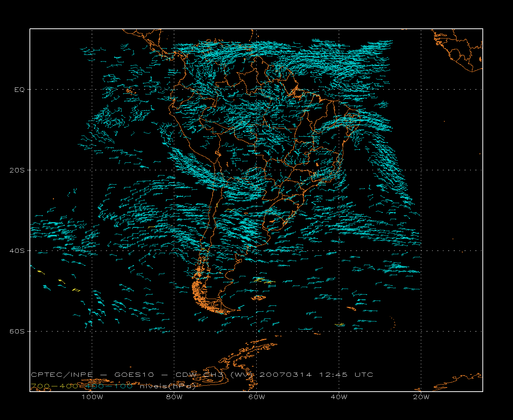Click the 20S latitude label
Screen dimensions: 513x420
coord(17,170)
